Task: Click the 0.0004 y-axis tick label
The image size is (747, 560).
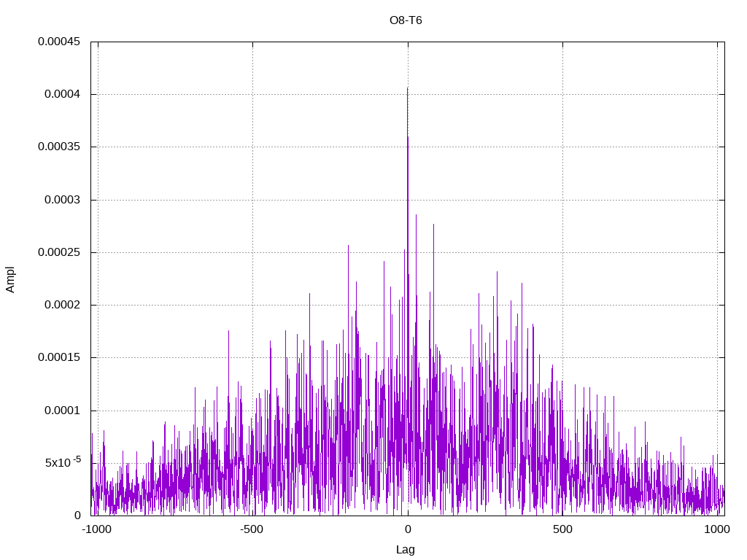Action: 63,94
